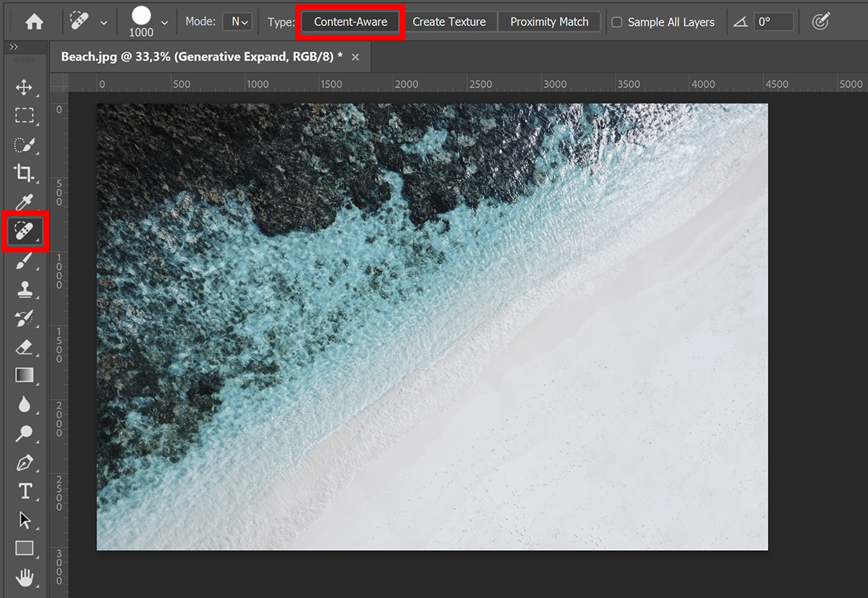Select the Pen tool
Screen dimensions: 868x598
click(x=24, y=462)
